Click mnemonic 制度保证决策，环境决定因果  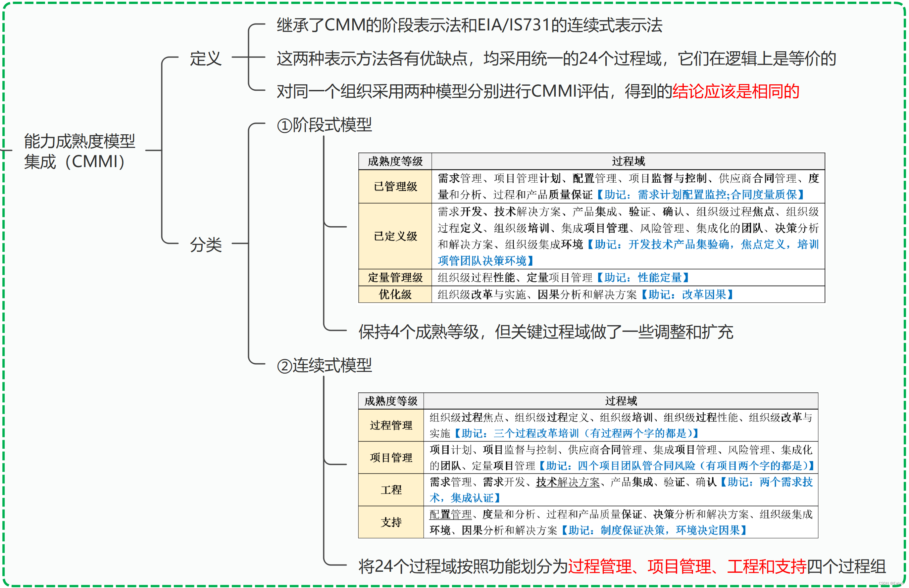(x=670, y=530)
